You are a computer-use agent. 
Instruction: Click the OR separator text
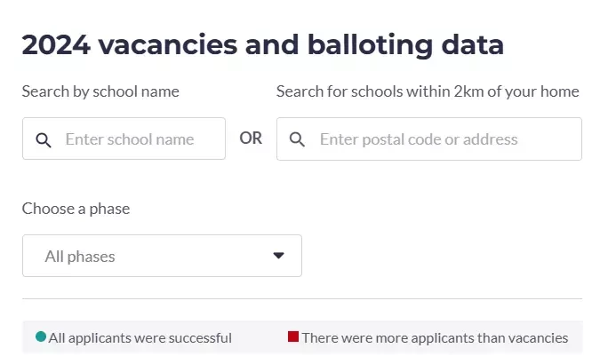pos(251,138)
